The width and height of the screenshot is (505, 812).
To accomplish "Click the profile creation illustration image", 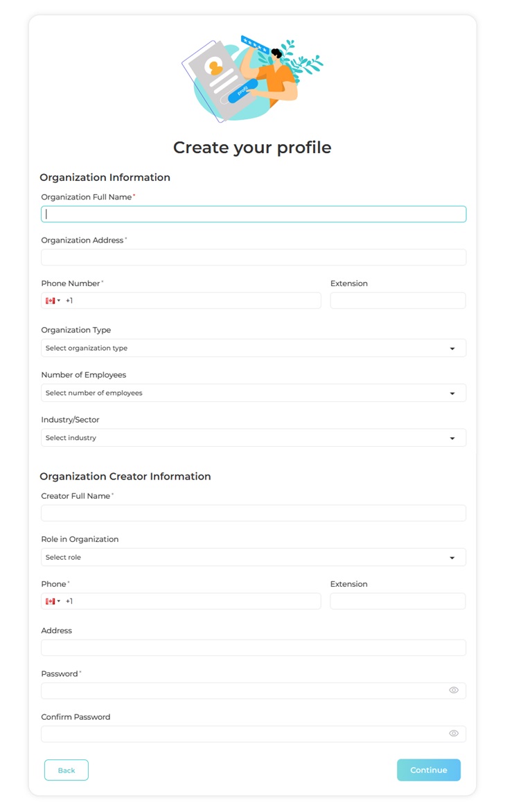I will click(252, 78).
